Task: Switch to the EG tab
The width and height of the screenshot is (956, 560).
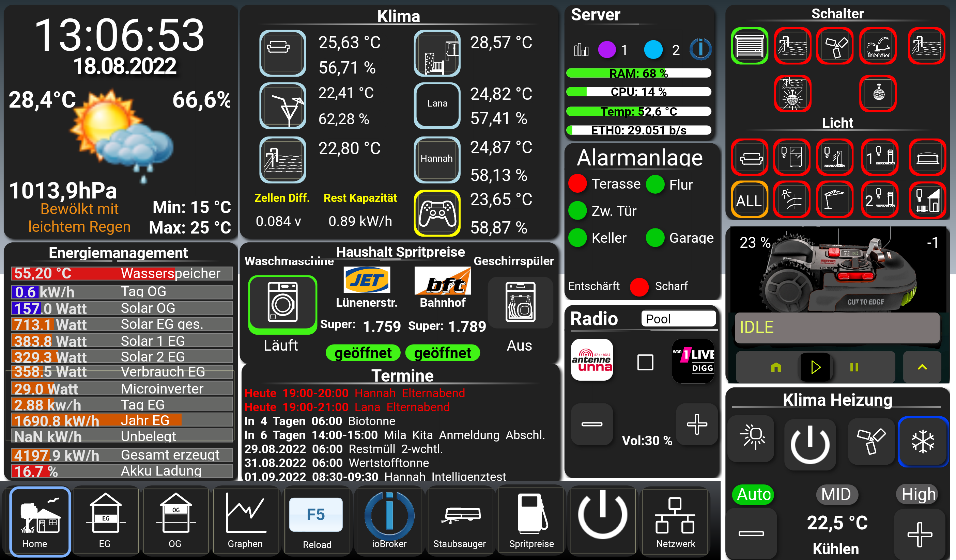Action: [105, 521]
